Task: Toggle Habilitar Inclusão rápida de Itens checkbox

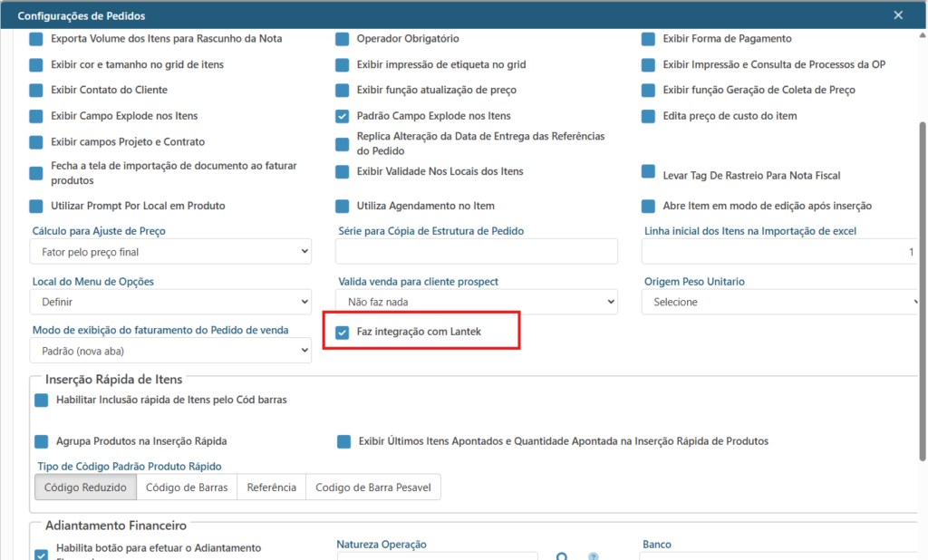Action: [42, 401]
